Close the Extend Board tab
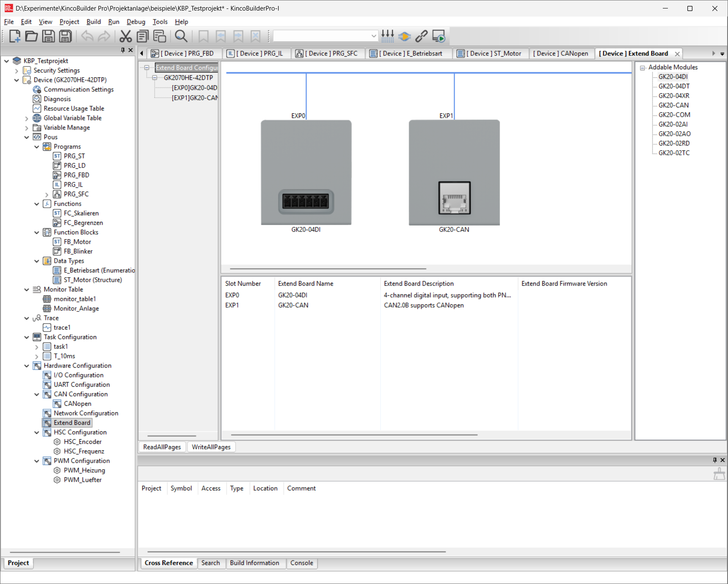The image size is (728, 584). click(x=677, y=54)
